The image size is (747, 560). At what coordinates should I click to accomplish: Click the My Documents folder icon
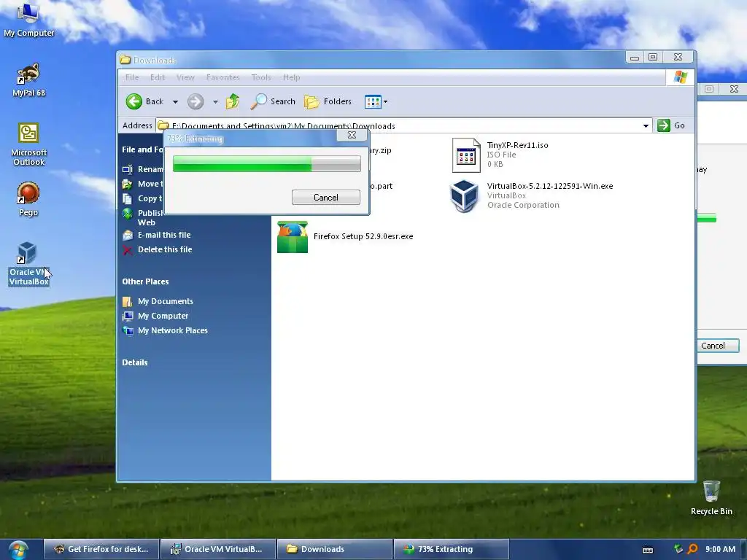click(x=127, y=301)
